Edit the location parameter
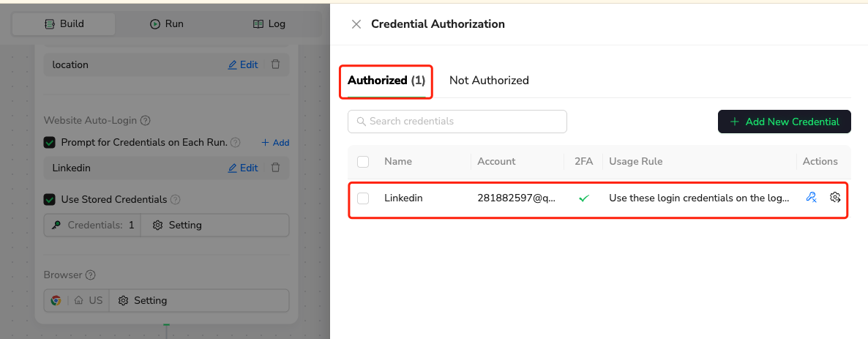Viewport: 868px width, 339px height. coord(243,64)
